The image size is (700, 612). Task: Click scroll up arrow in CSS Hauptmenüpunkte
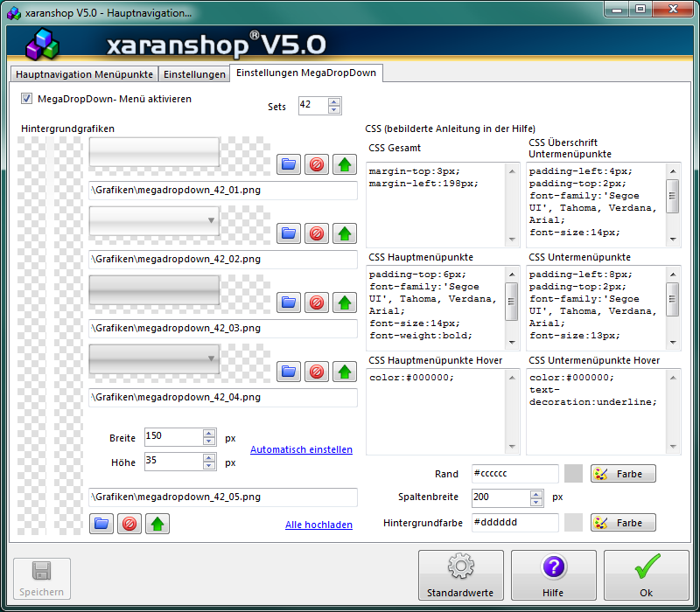512,274
